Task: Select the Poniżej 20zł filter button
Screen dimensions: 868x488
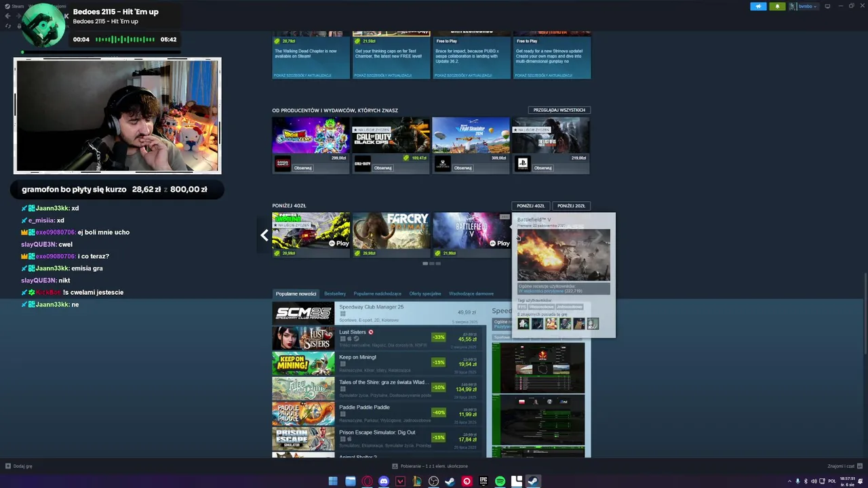Action: [x=571, y=205]
